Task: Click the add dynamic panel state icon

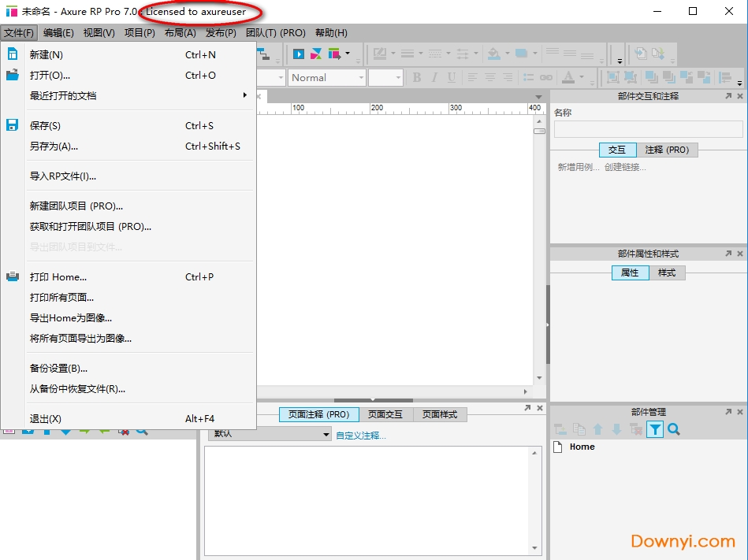Action: [560, 429]
